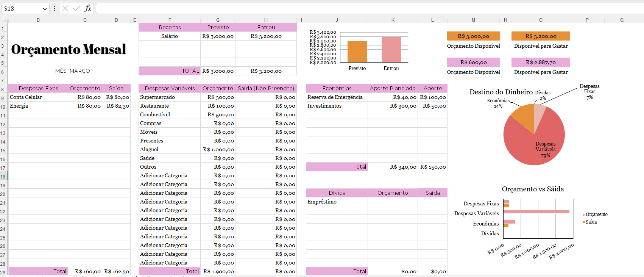The width and height of the screenshot is (644, 277).
Task: Click the Previsto column header cell
Action: 218,27
